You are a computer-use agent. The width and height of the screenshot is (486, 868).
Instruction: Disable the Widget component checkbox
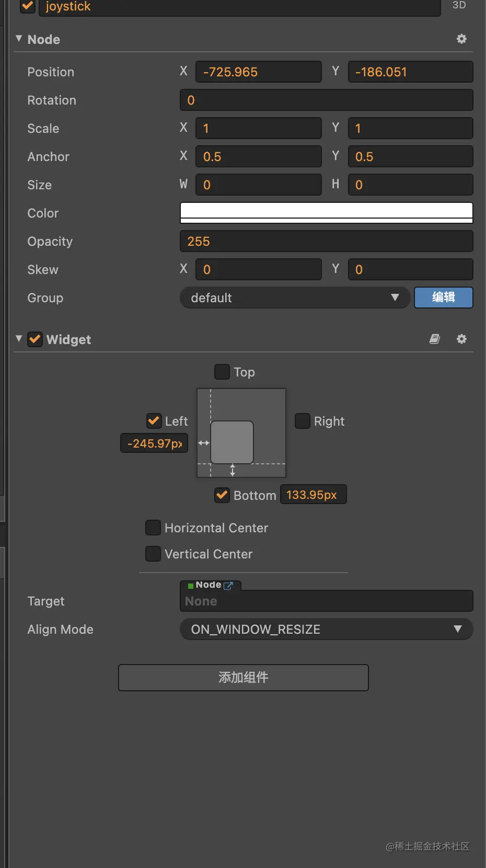point(35,339)
